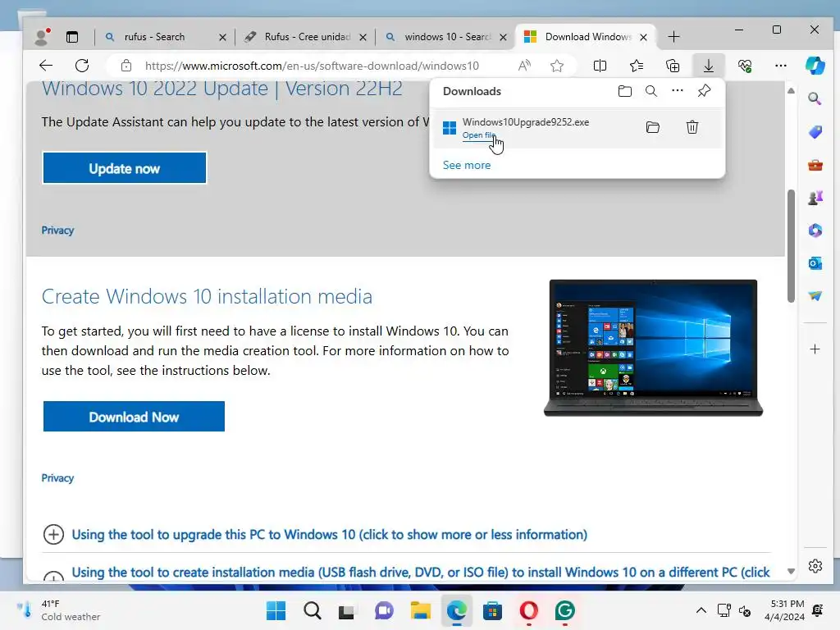Search downloads with the magnifier icon
840x630 pixels.
[651, 91]
